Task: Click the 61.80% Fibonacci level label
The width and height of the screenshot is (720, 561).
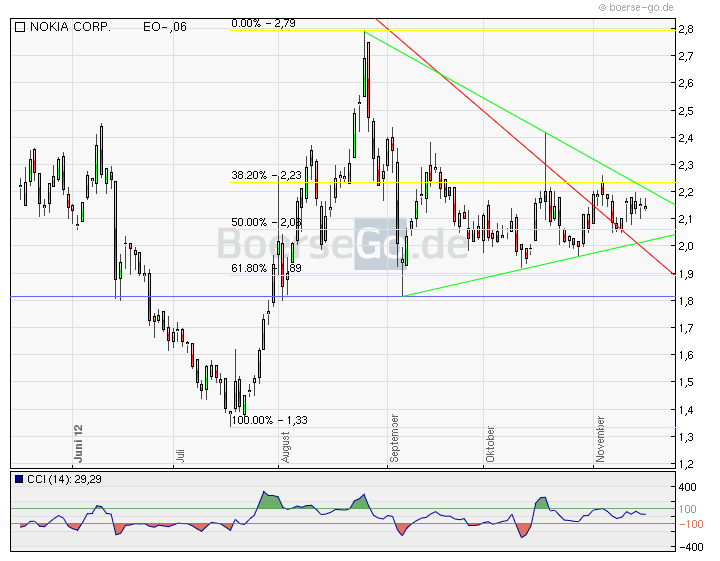Action: (x=253, y=268)
